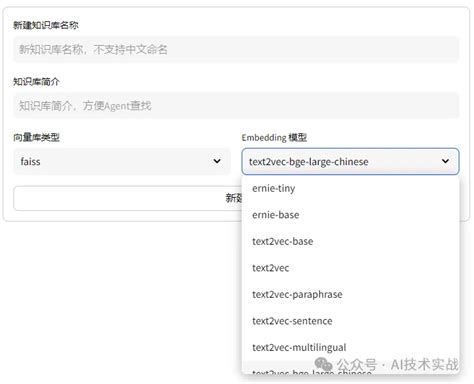Click the new knowledge base name input field

coord(236,49)
